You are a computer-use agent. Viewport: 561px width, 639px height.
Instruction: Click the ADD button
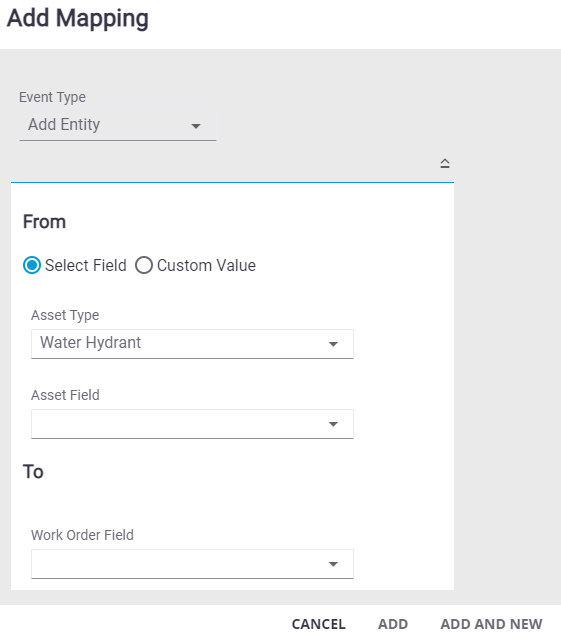[393, 624]
